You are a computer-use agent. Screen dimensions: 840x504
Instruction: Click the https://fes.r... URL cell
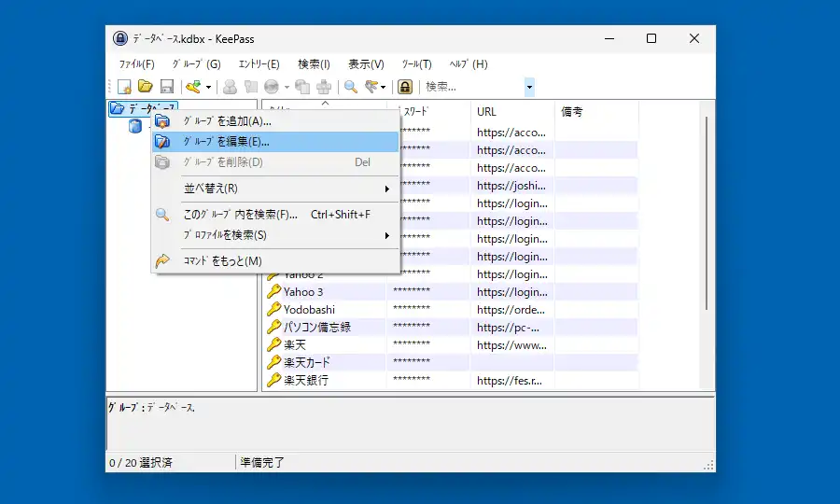point(510,380)
